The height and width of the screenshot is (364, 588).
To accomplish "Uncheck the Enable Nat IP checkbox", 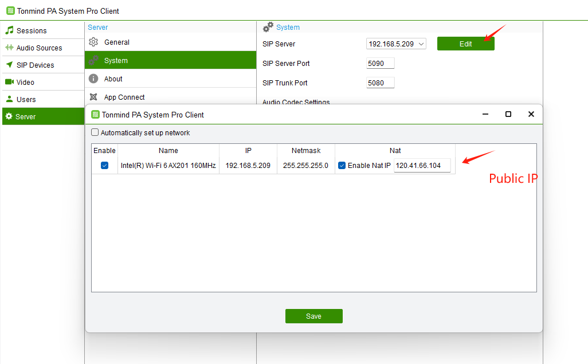I will click(x=342, y=166).
